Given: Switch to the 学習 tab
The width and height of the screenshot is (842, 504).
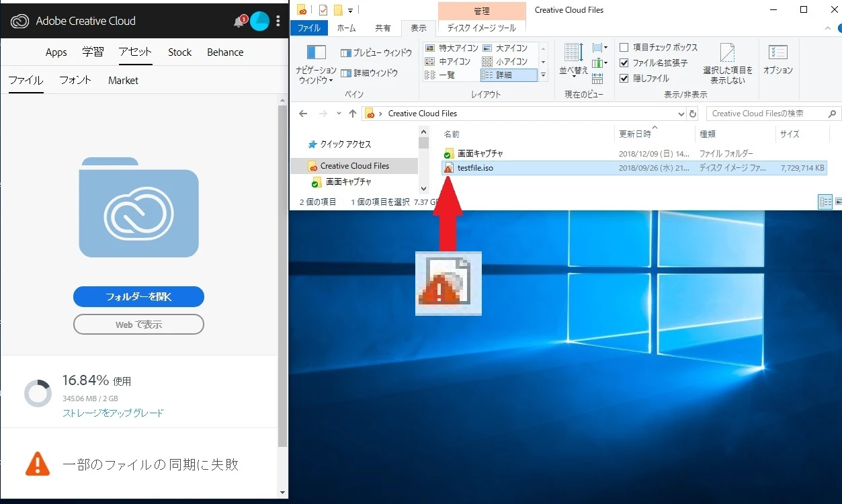Looking at the screenshot, I should pyautogui.click(x=93, y=52).
